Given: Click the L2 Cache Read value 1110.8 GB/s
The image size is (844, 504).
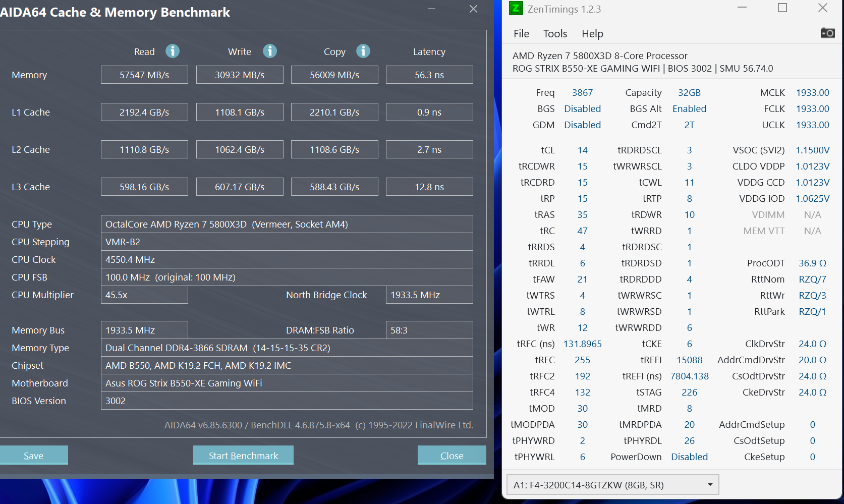Looking at the screenshot, I should pyautogui.click(x=144, y=149).
